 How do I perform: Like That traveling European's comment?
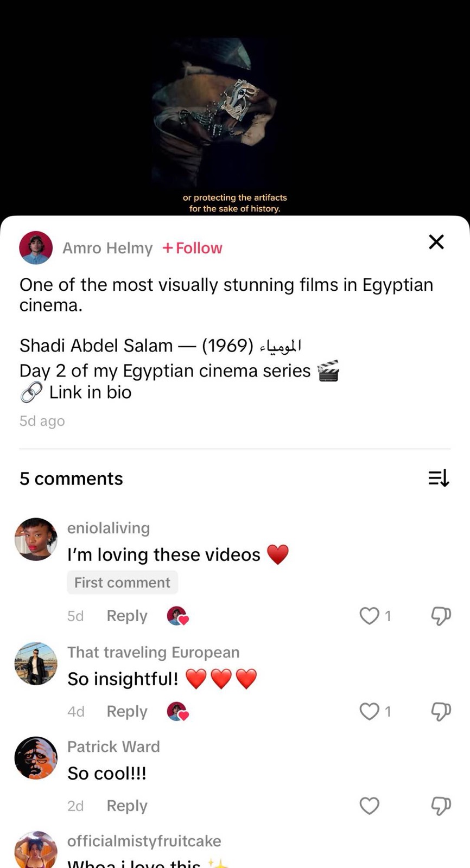(x=370, y=711)
